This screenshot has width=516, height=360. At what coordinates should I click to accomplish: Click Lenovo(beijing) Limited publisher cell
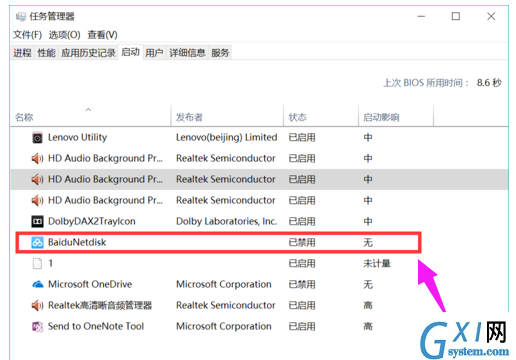click(x=227, y=137)
